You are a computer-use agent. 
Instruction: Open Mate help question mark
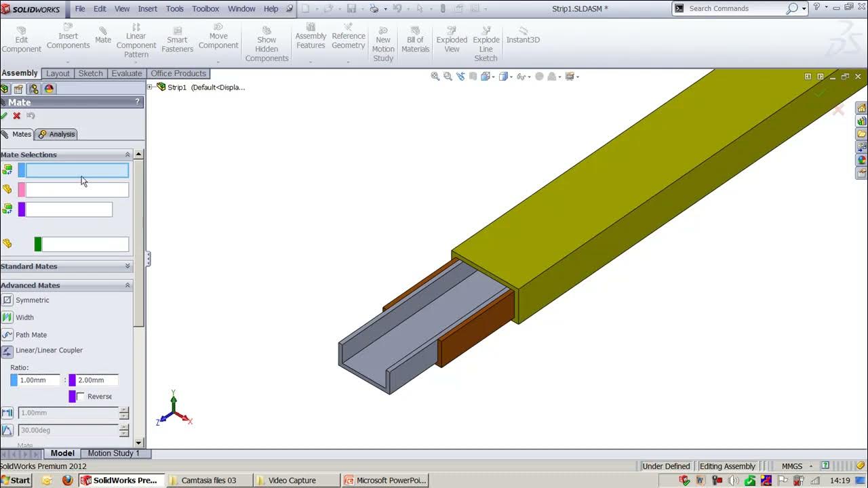138,102
